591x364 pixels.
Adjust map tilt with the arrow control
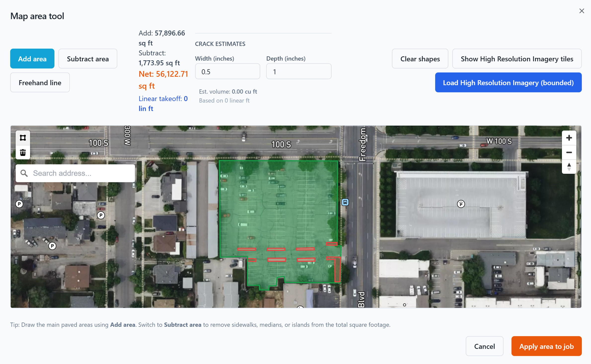569,167
